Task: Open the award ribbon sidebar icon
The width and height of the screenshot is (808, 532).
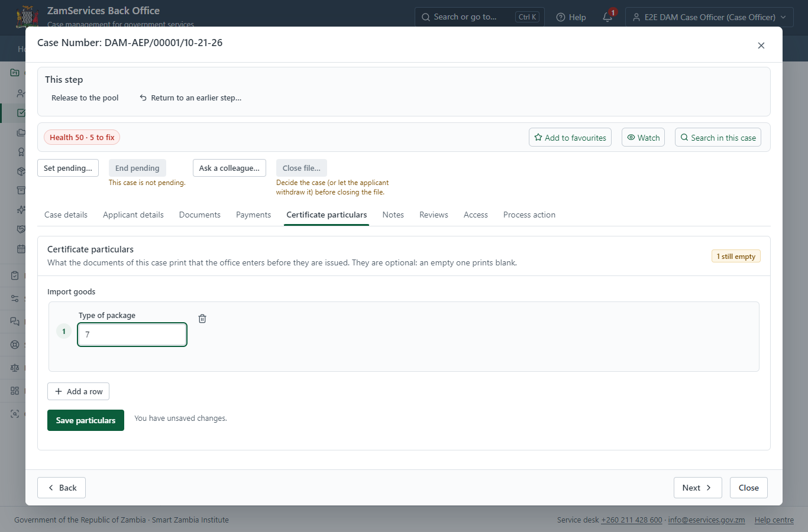Action: (21, 152)
